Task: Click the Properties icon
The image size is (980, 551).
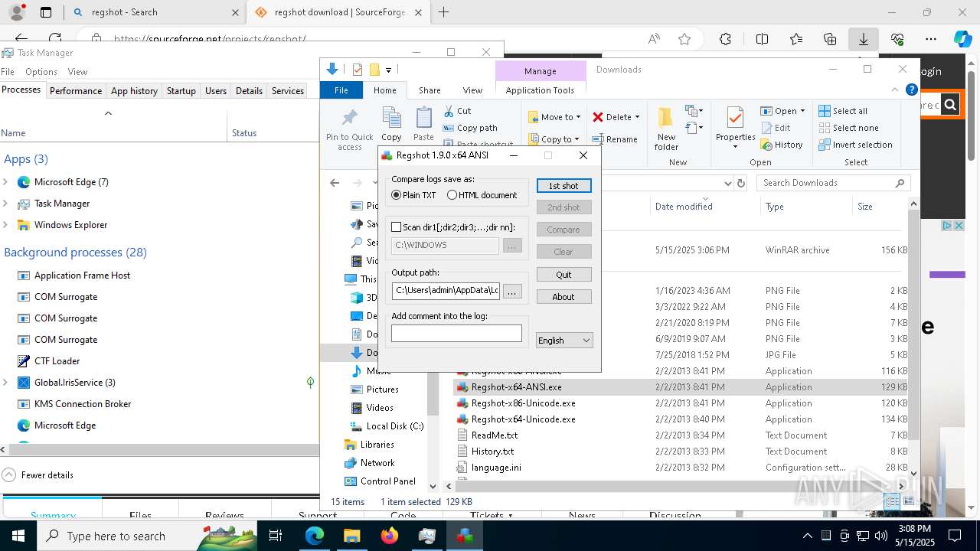Action: (x=735, y=118)
